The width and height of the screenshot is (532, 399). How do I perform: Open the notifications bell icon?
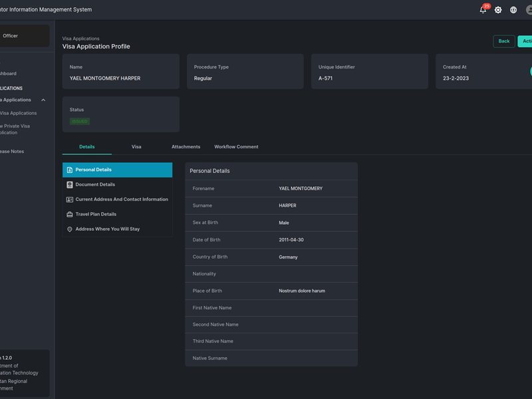click(x=483, y=10)
